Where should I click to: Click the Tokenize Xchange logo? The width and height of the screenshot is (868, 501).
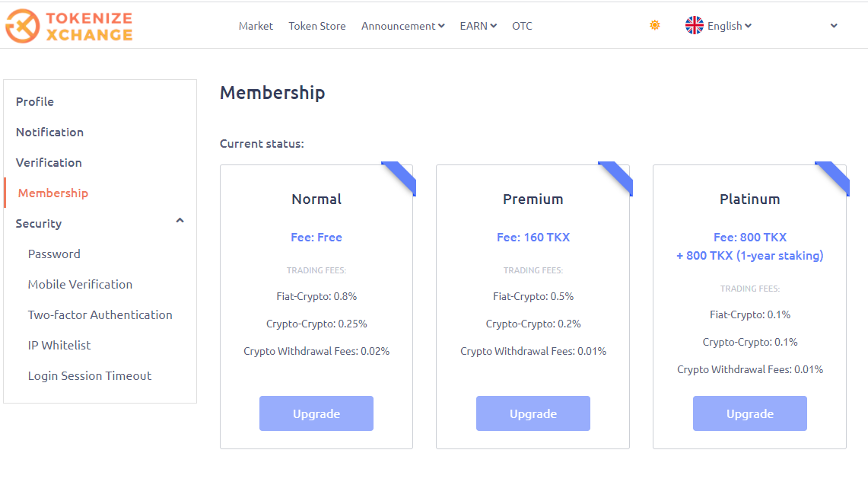point(69,26)
